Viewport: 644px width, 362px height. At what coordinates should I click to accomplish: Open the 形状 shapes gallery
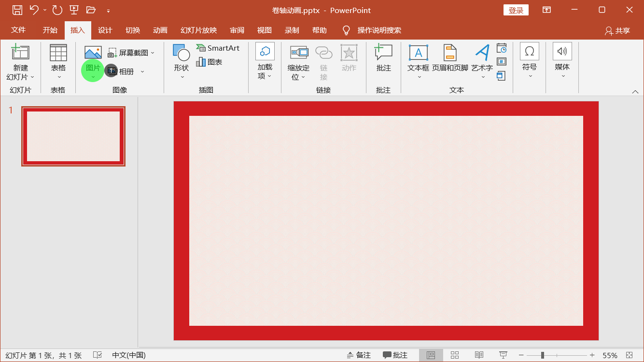pos(182,62)
